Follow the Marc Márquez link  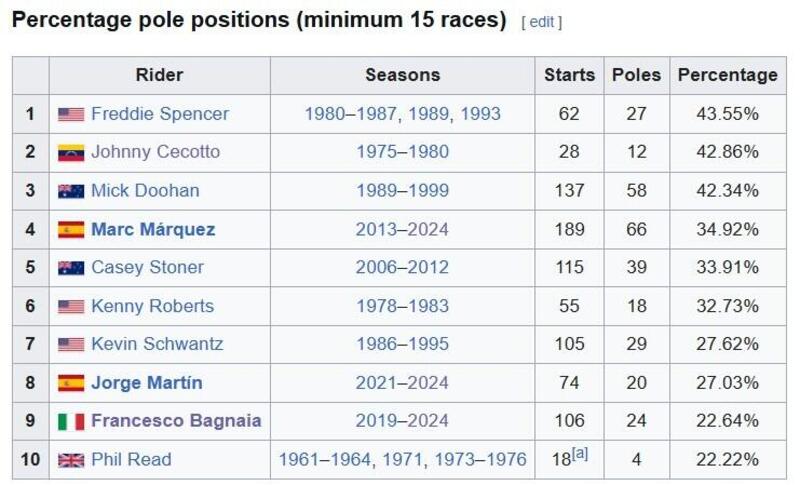(153, 229)
